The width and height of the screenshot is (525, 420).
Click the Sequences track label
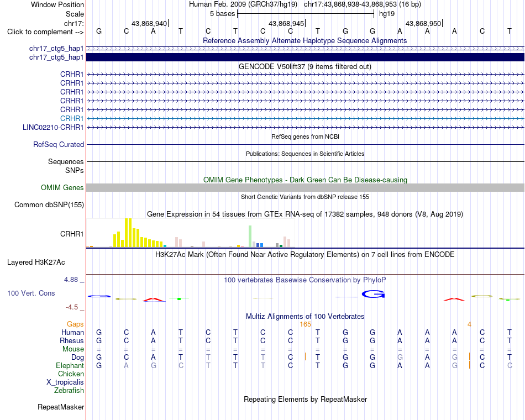[x=66, y=162]
